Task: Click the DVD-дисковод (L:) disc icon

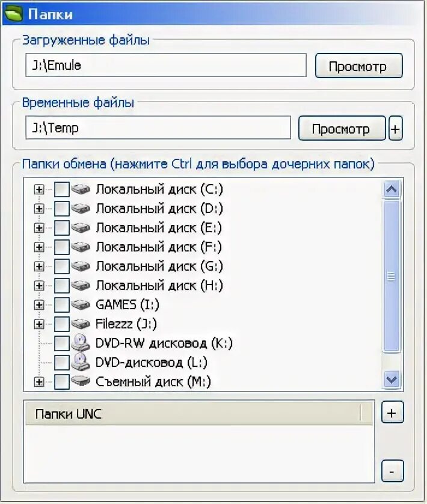Action: 81,361
